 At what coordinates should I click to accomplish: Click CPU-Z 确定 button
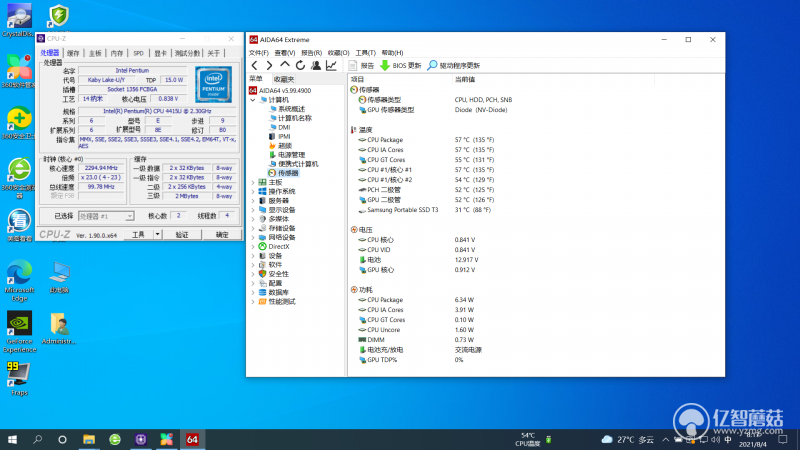coord(222,235)
